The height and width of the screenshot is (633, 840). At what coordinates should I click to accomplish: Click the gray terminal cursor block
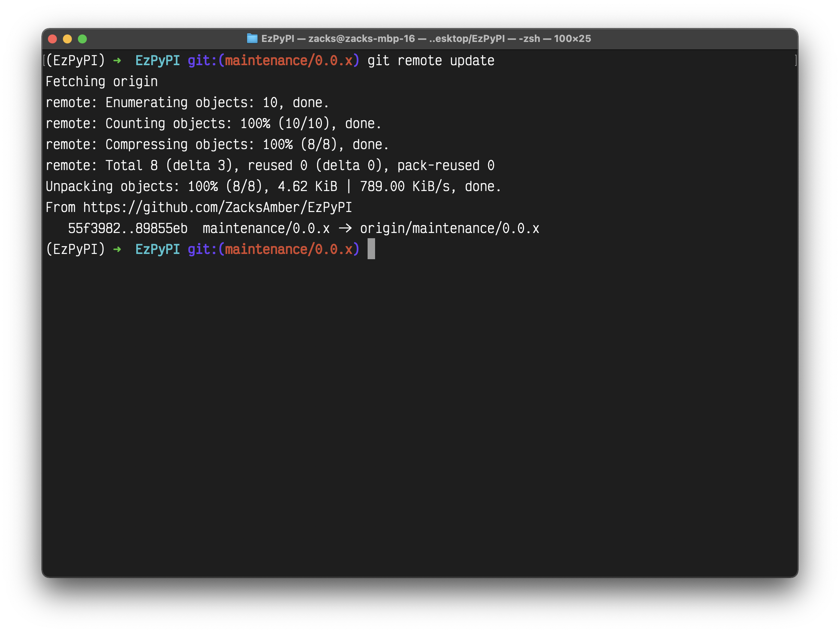[371, 249]
